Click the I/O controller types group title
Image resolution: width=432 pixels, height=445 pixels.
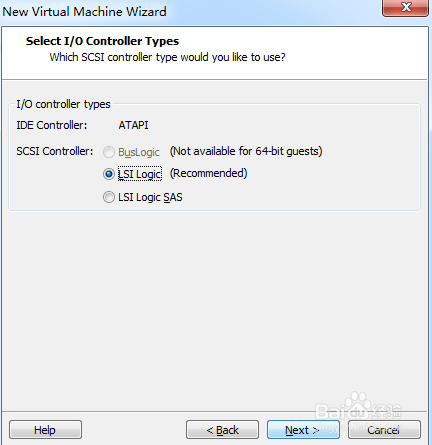(x=63, y=104)
